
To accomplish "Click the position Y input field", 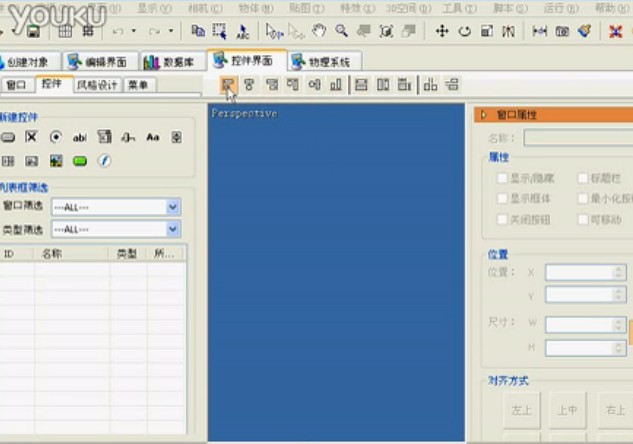I will pos(586,295).
